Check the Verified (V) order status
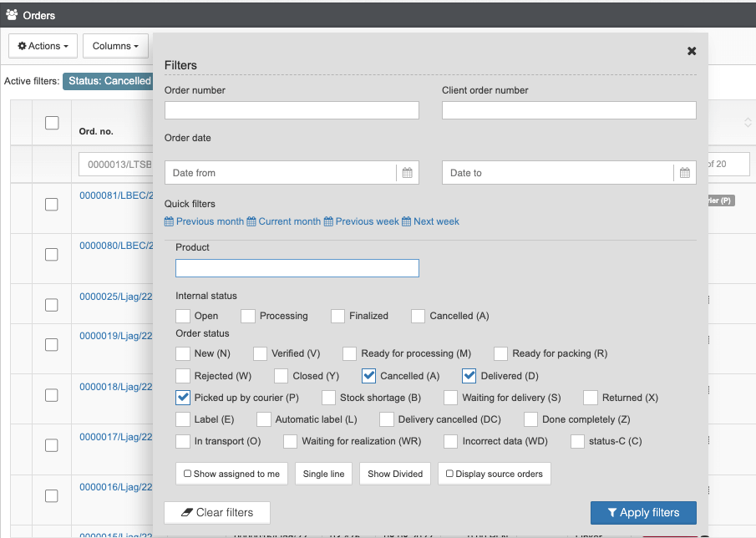Viewport: 756px width, 538px height. 260,354
